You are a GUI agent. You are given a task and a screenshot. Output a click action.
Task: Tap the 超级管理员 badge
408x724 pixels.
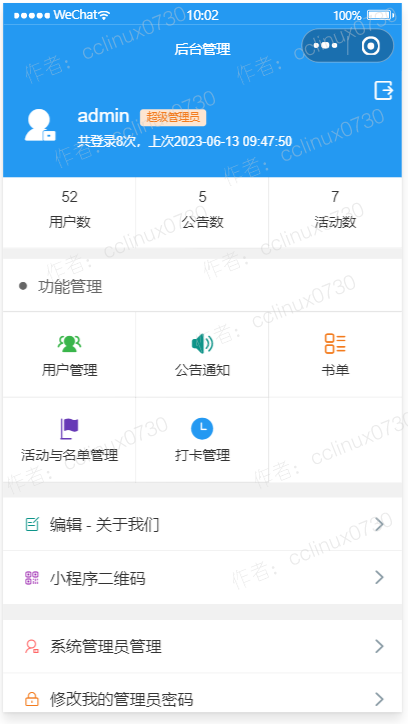point(173,117)
